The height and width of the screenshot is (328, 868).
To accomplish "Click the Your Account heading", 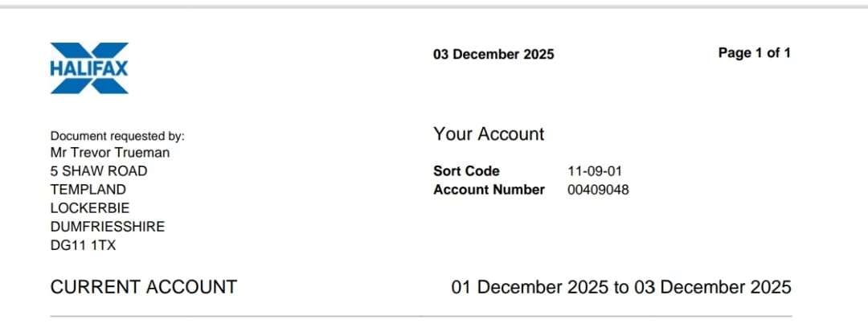I will (489, 134).
